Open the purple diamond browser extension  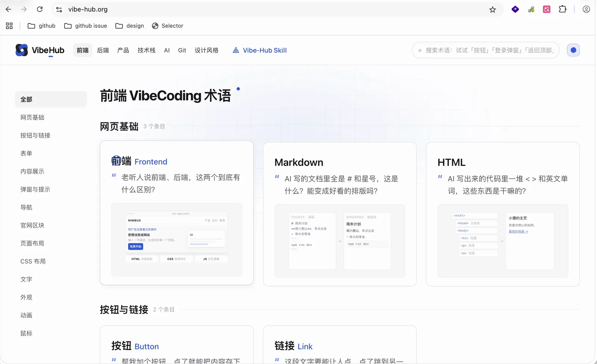pos(515,9)
